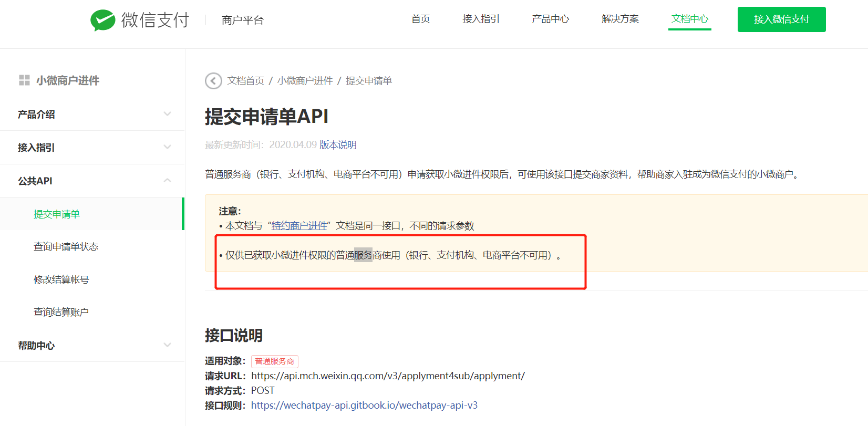Click the applyment4sub request URL text
Image resolution: width=868 pixels, height=426 pixels.
pyautogui.click(x=388, y=376)
